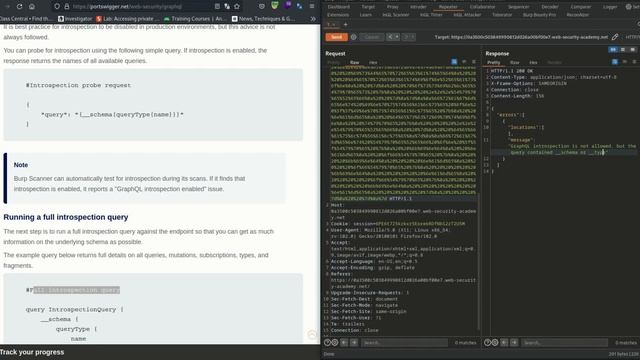Add a new Repeater tab with plus
The height and width of the screenshot is (360, 640).
point(345,24)
